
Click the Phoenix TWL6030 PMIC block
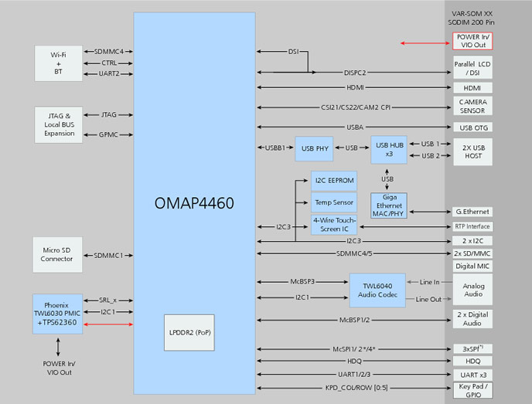coord(57,314)
